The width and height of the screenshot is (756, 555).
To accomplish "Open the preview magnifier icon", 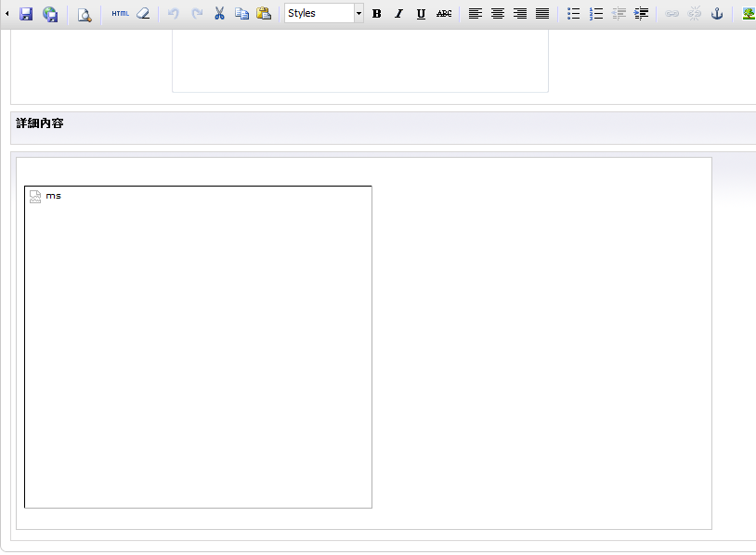I will pyautogui.click(x=85, y=15).
